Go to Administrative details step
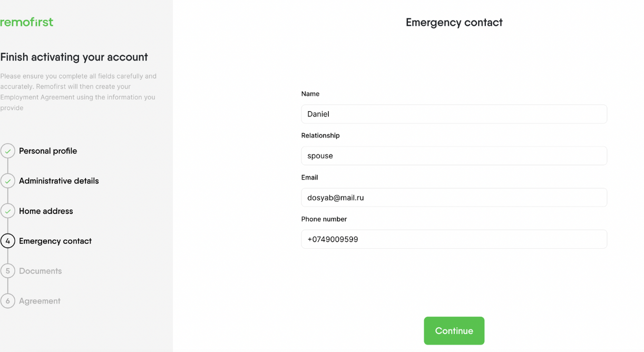The height and width of the screenshot is (352, 644). pos(59,181)
